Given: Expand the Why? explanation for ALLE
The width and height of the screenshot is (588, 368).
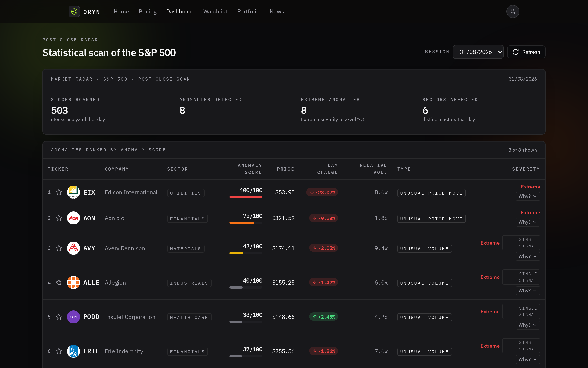Looking at the screenshot, I should (528, 291).
